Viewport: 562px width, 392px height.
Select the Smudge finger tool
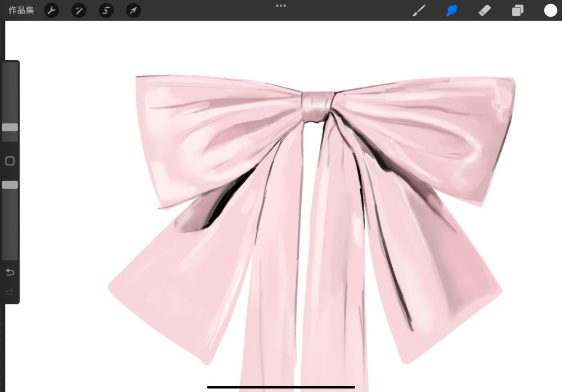(452, 11)
